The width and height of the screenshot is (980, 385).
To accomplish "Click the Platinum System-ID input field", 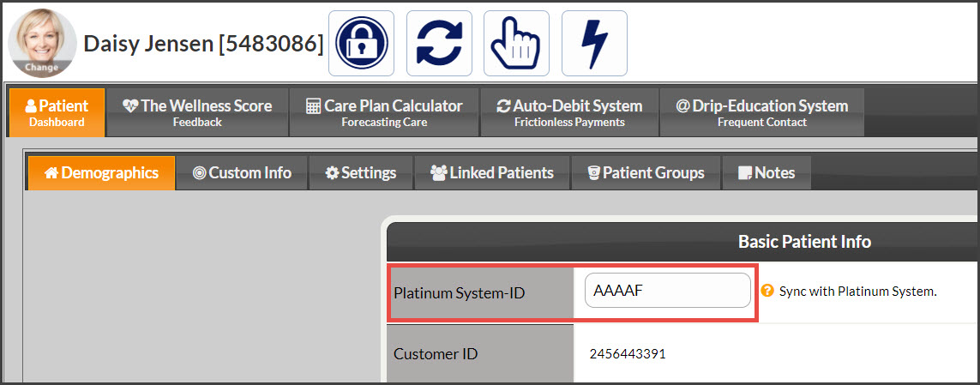I will point(668,291).
